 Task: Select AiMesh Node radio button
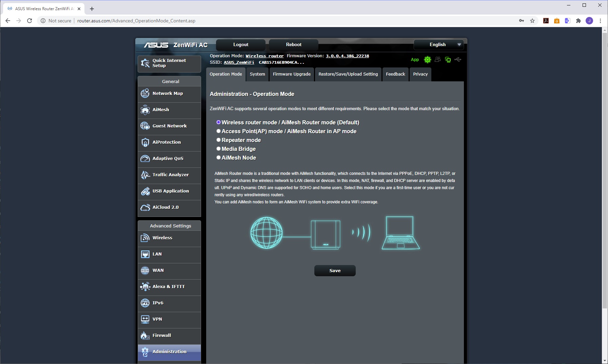218,158
